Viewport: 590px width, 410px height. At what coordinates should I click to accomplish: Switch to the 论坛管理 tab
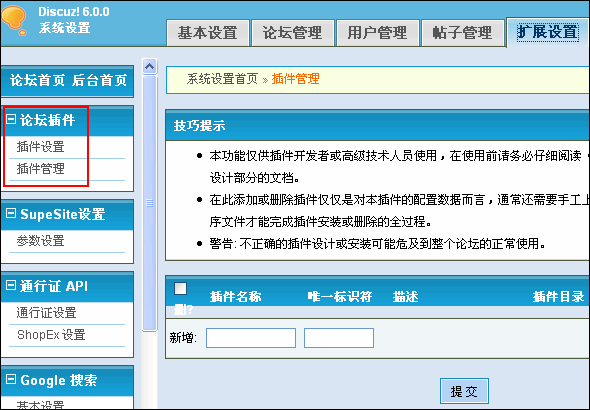click(x=293, y=33)
